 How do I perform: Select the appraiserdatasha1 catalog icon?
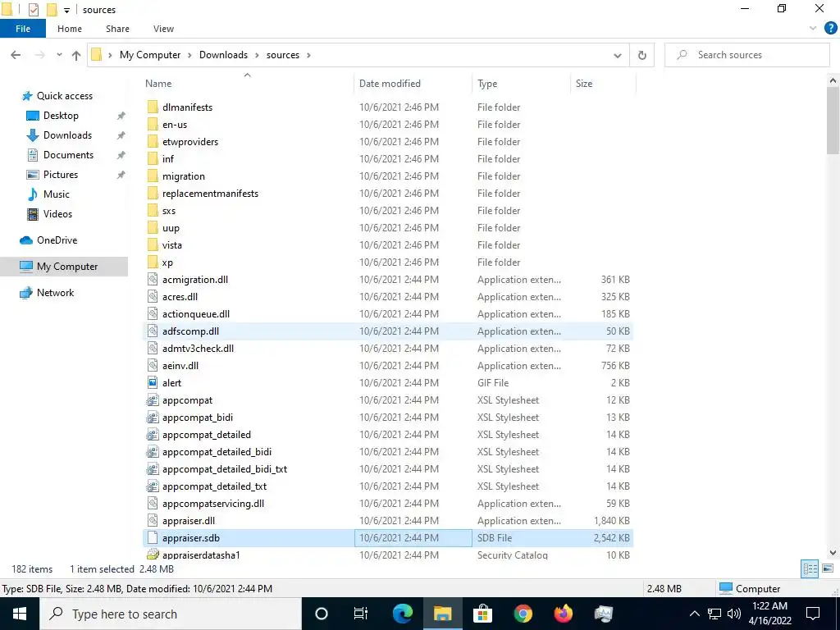pyautogui.click(x=153, y=555)
